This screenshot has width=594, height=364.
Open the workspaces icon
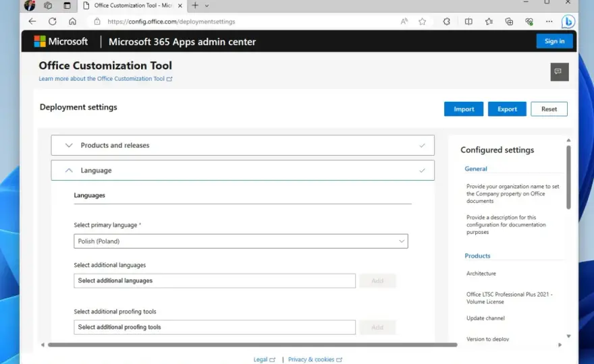[48, 5]
